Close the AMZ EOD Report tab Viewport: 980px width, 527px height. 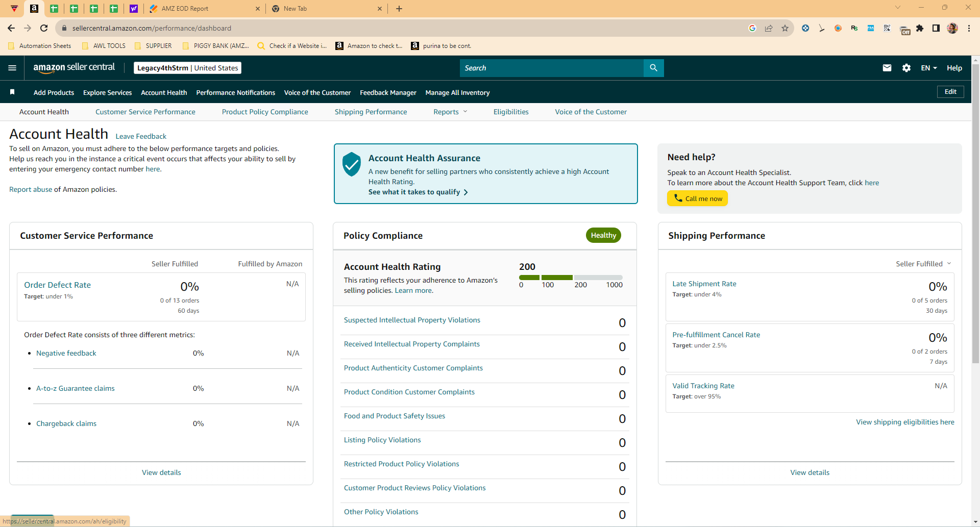[257, 9]
